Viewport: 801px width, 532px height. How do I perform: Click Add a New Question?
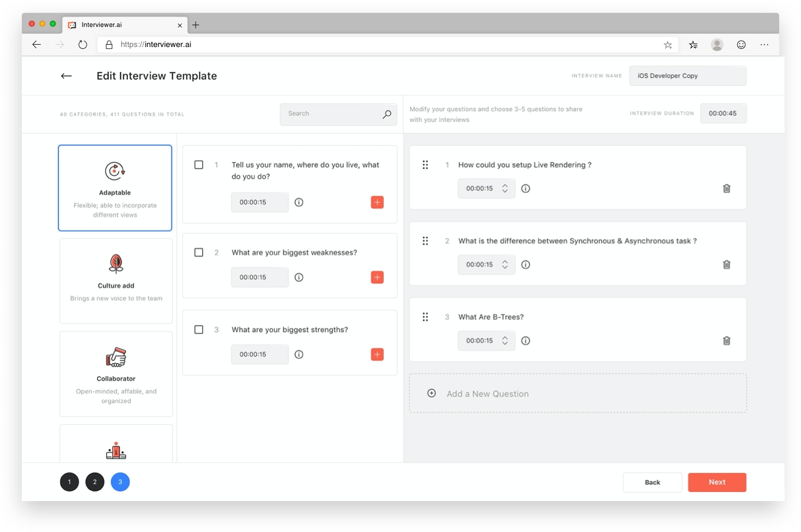(x=488, y=394)
